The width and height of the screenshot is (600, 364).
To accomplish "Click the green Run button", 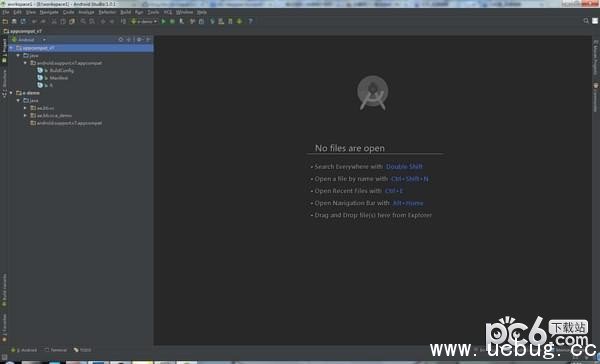I will 164,21.
